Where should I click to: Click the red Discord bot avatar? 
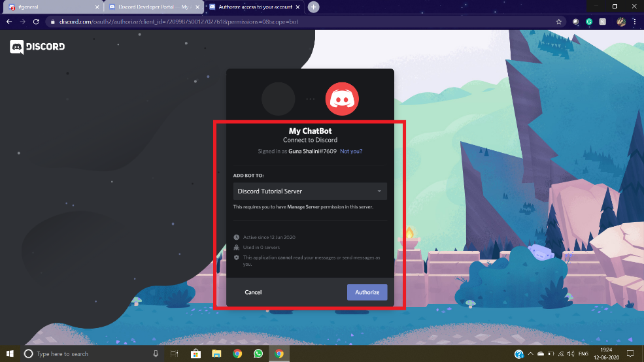click(x=342, y=99)
